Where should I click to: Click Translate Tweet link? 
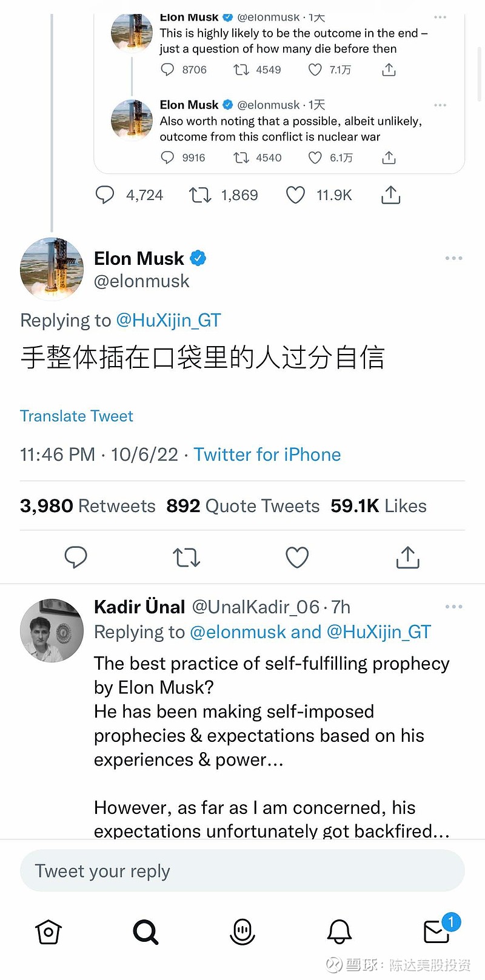(x=76, y=416)
